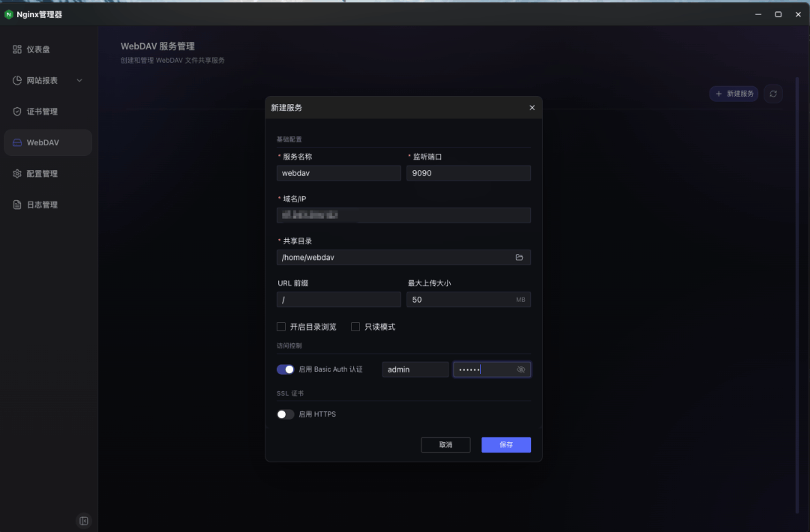This screenshot has width=810, height=532.
Task: Disable the Basic Auth toggle switch
Action: 285,369
